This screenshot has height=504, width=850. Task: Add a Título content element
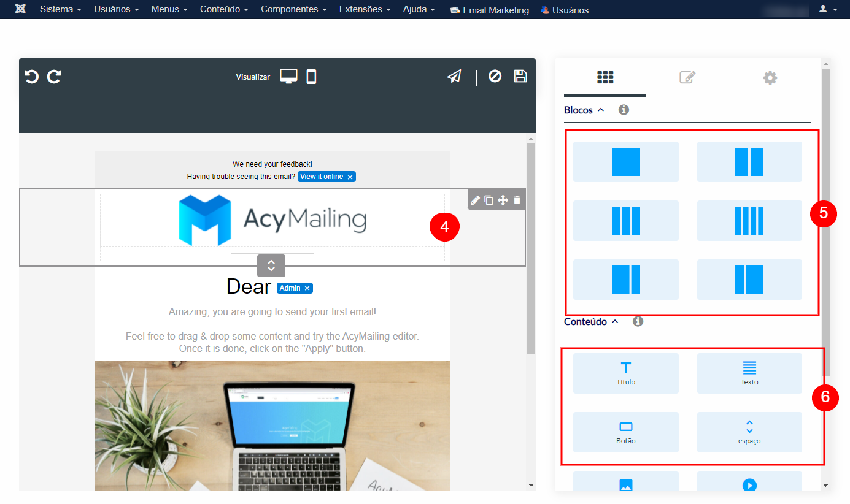click(x=625, y=373)
